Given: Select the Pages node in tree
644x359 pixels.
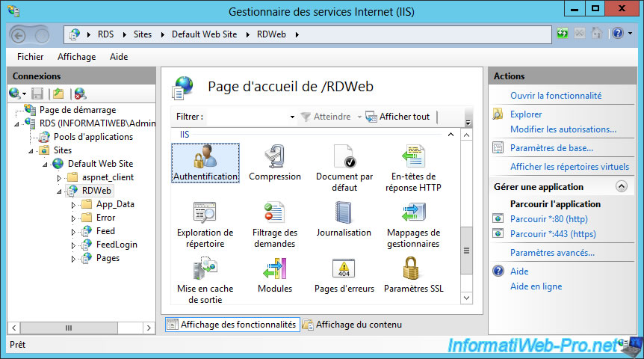Looking at the screenshot, I should (x=108, y=258).
